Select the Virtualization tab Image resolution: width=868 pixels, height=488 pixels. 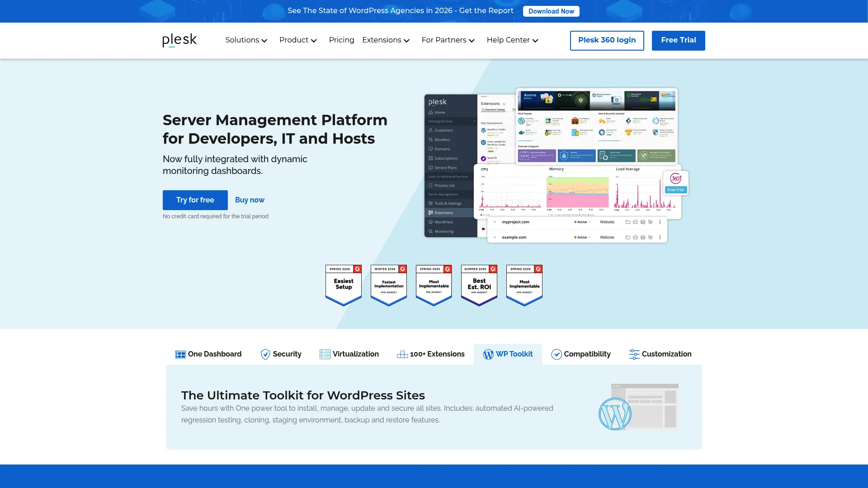coord(349,354)
